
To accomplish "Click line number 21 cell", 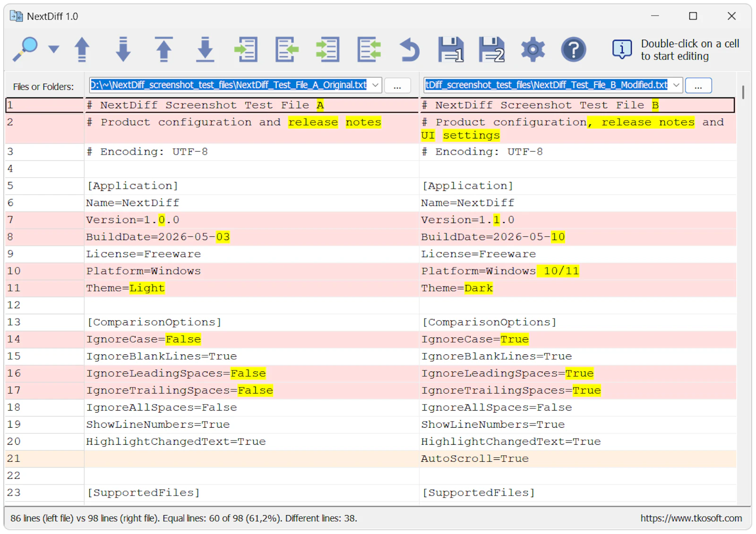I will pyautogui.click(x=44, y=458).
